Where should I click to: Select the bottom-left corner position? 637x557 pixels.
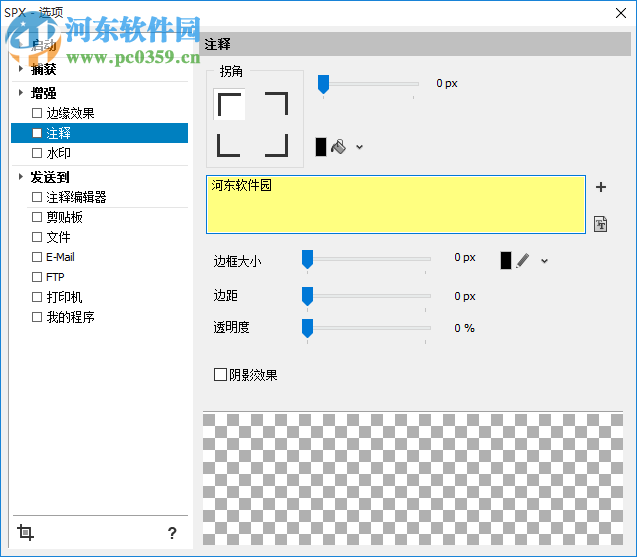[x=229, y=145]
